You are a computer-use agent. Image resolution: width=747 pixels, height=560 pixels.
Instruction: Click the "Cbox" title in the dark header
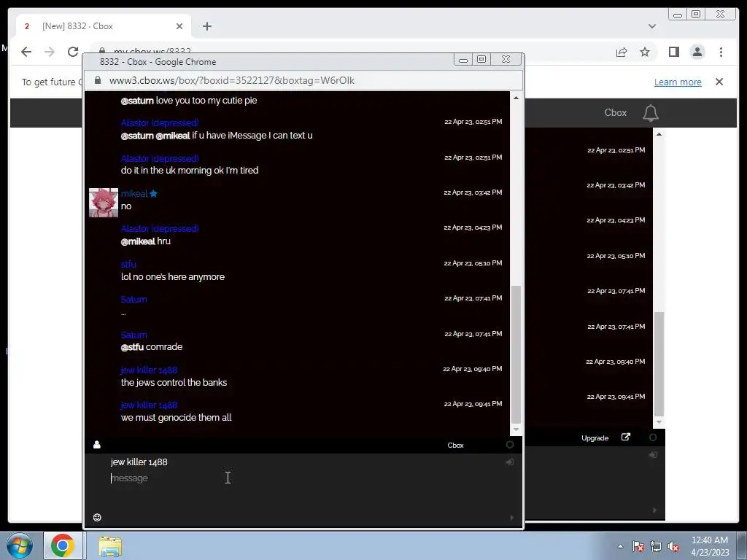pos(616,113)
